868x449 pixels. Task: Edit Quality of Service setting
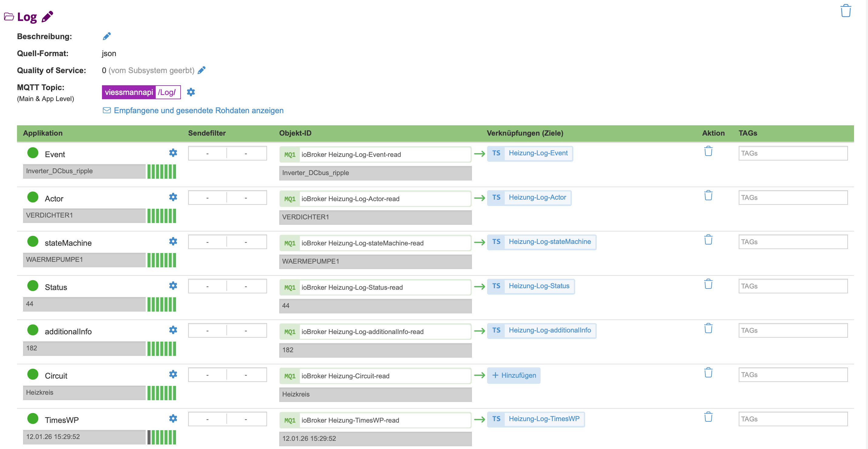(202, 70)
